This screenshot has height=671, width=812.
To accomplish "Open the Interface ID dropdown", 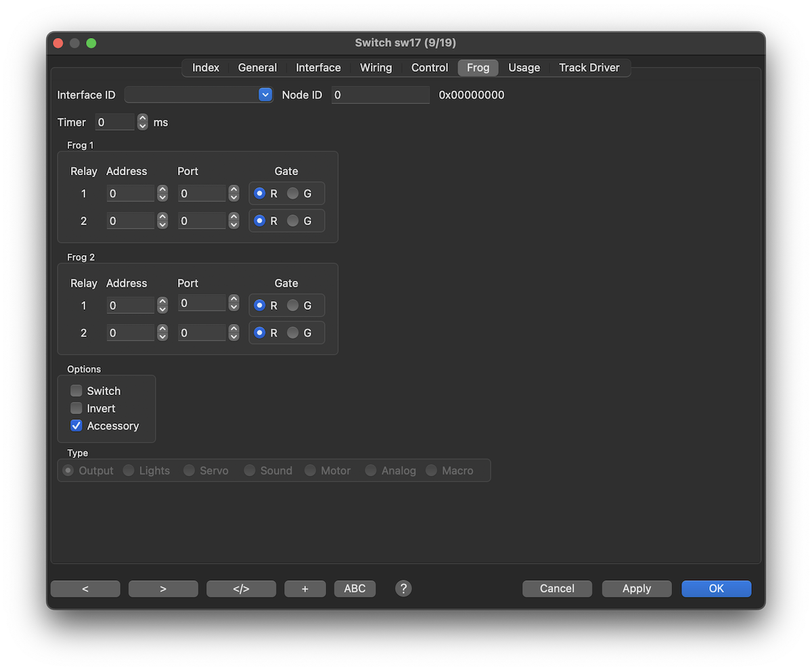I will pos(265,95).
